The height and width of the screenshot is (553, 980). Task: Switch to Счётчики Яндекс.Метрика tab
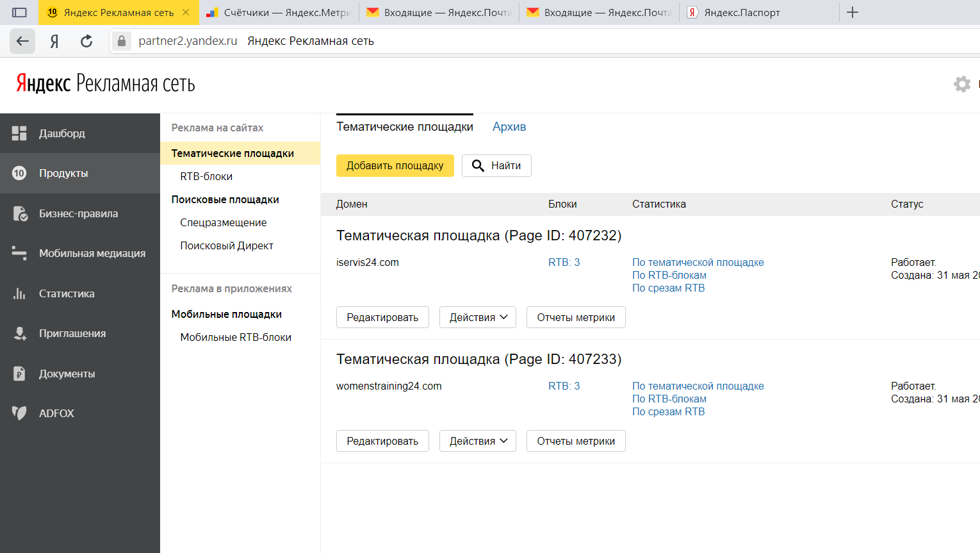279,12
